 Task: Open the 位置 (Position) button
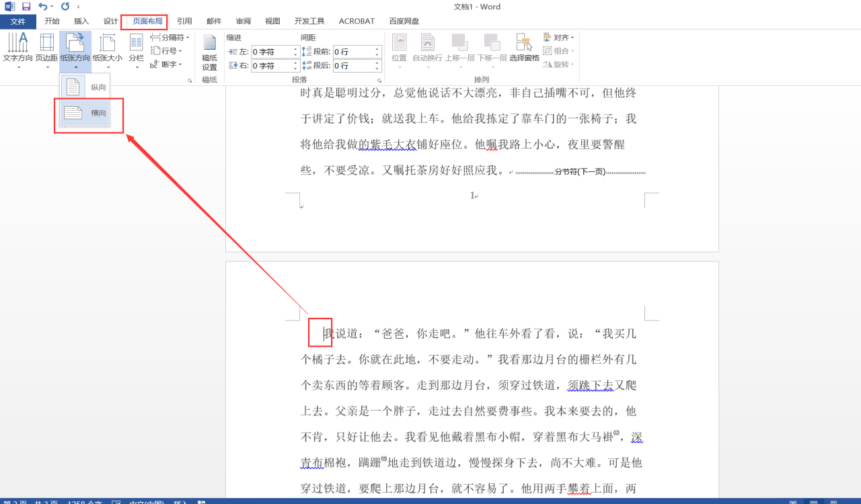click(400, 51)
